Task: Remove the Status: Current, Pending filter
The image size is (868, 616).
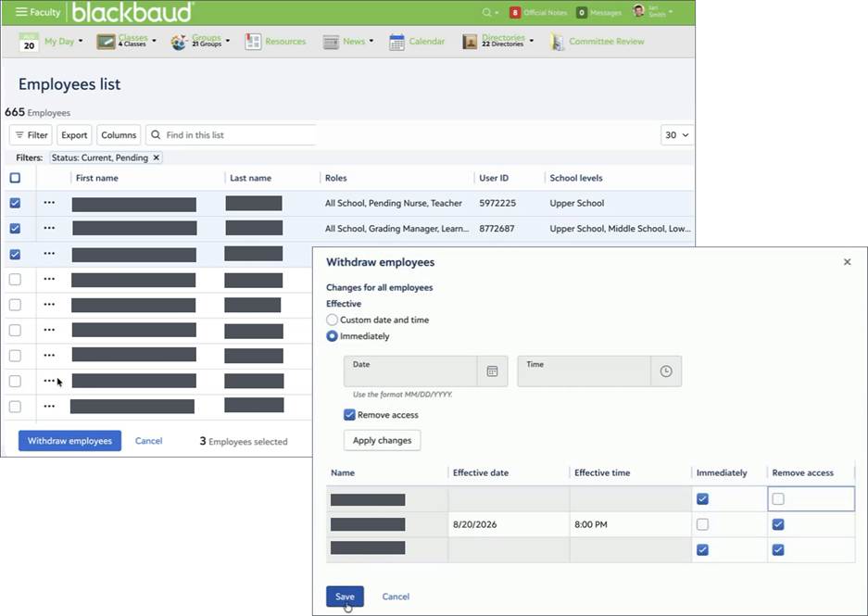Action: click(x=157, y=157)
